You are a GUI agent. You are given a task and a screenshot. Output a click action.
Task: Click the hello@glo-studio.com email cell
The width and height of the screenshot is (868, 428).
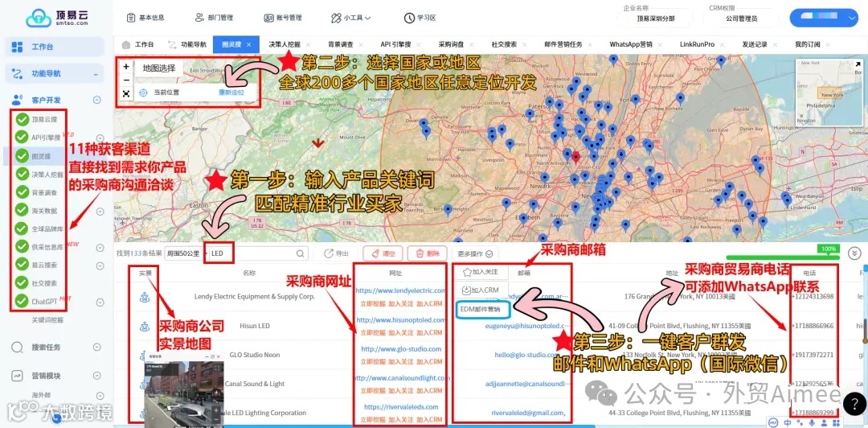pos(527,355)
